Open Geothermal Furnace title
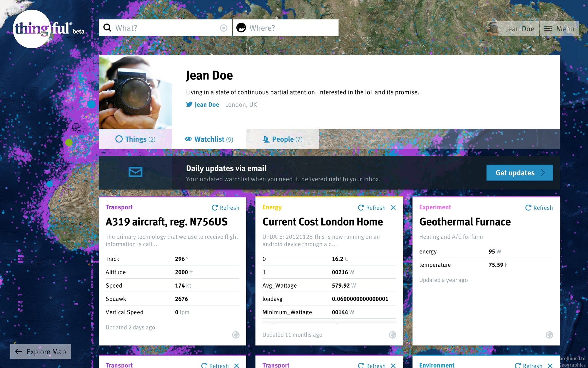This screenshot has width=588, height=368. 465,222
